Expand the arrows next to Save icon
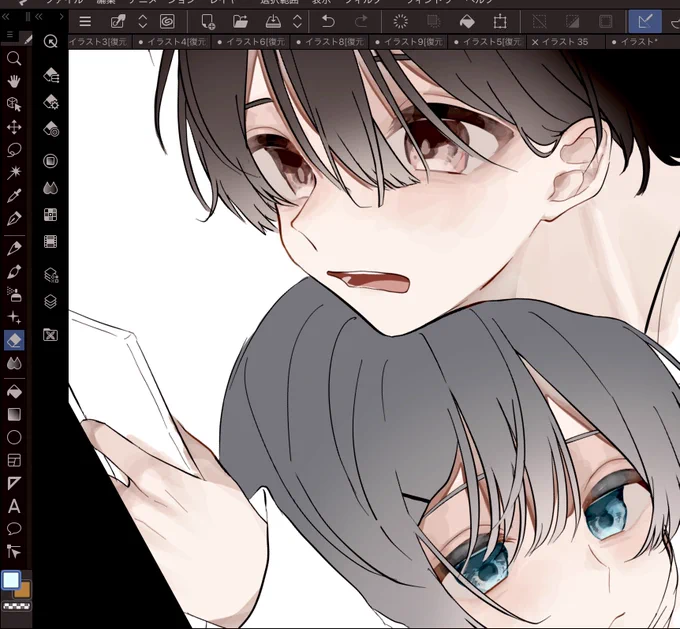The height and width of the screenshot is (629, 680). 297,21
